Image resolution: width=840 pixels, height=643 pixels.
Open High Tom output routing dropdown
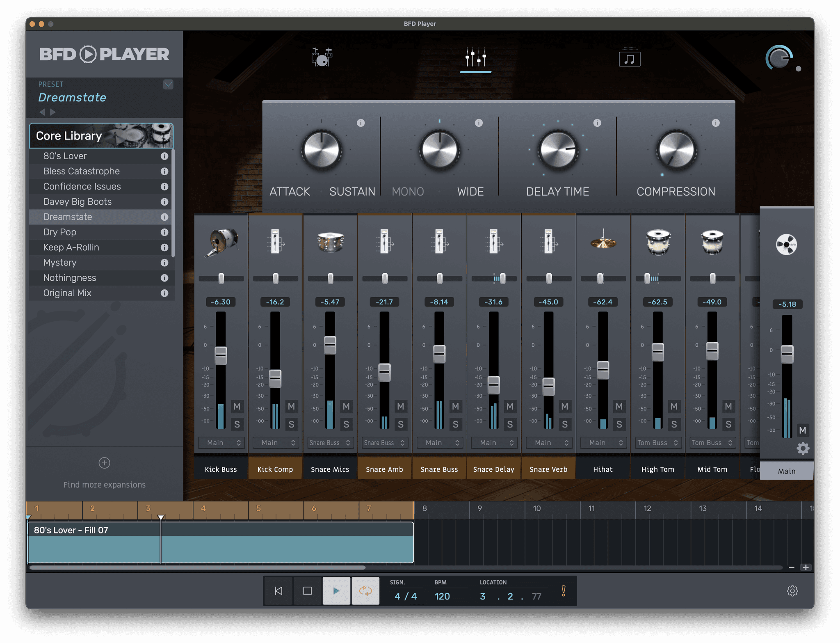click(x=657, y=443)
